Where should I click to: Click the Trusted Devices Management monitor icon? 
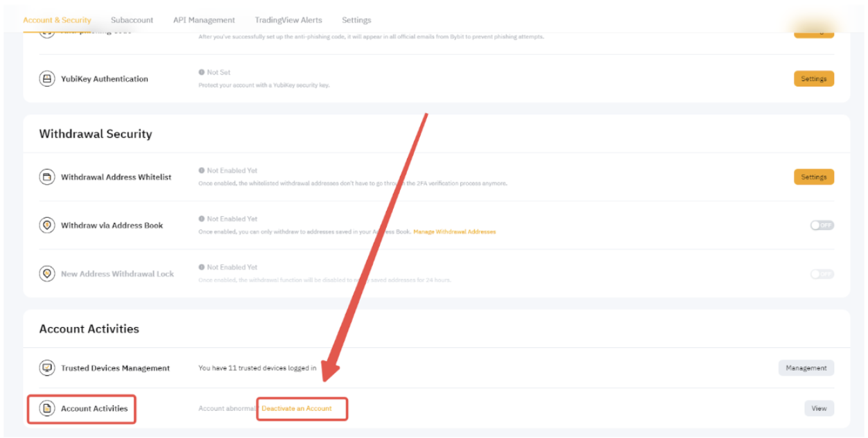pos(47,368)
